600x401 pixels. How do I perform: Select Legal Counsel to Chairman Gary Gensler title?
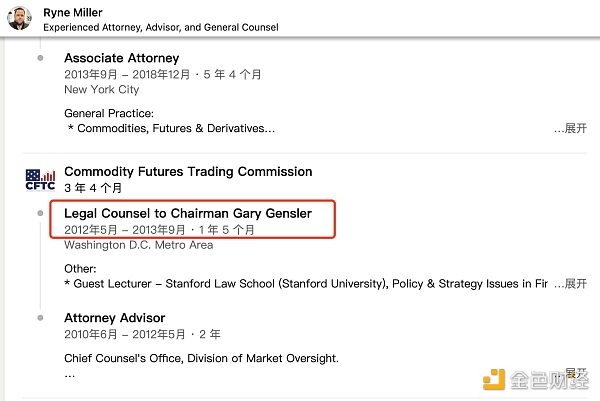pos(188,213)
